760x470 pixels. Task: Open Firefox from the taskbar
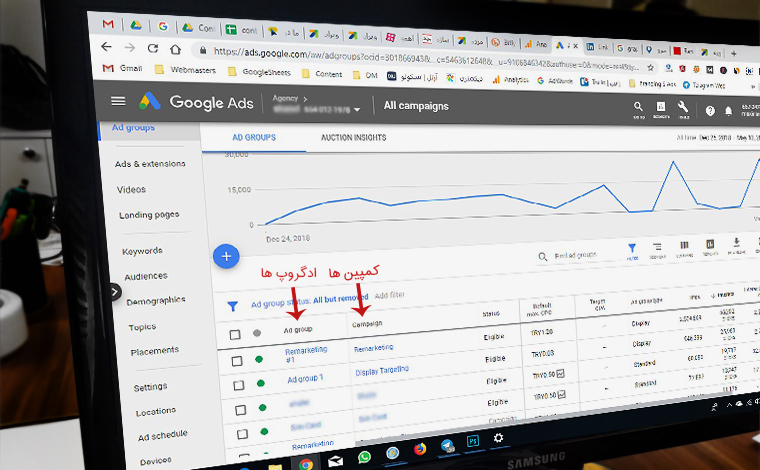tap(420, 449)
